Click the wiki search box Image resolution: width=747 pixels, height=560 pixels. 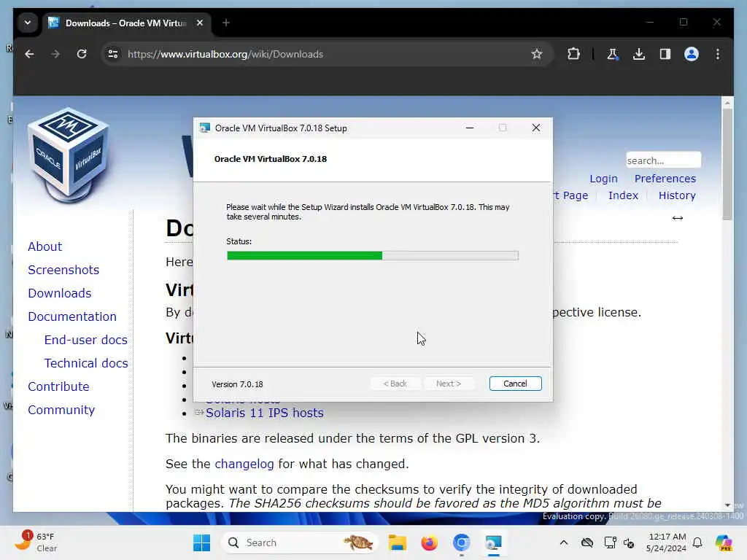(x=663, y=160)
